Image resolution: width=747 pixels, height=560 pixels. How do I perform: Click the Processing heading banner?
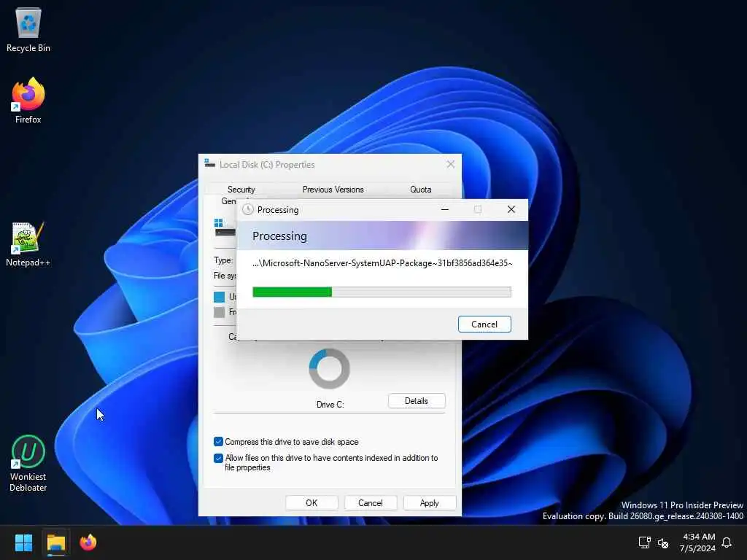382,236
